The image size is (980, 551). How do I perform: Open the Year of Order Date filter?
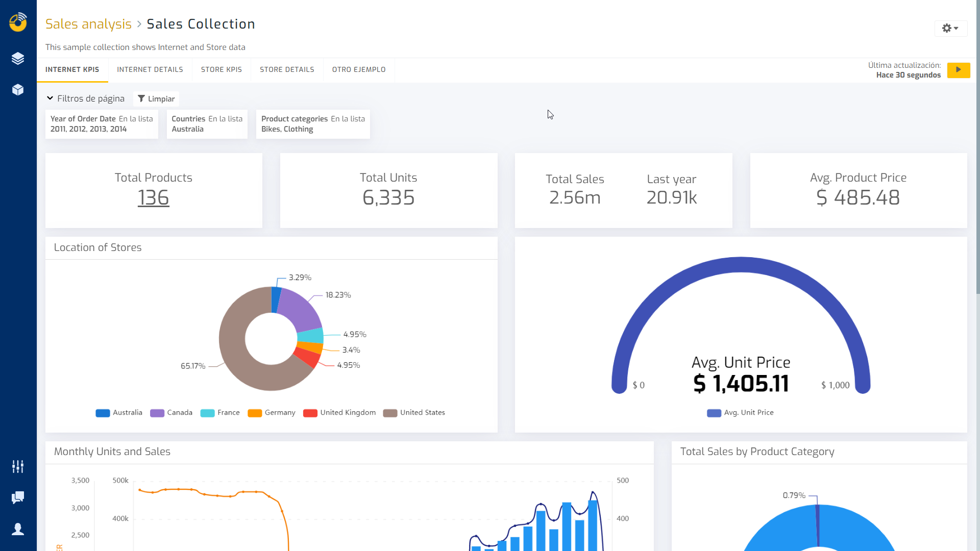click(x=102, y=124)
